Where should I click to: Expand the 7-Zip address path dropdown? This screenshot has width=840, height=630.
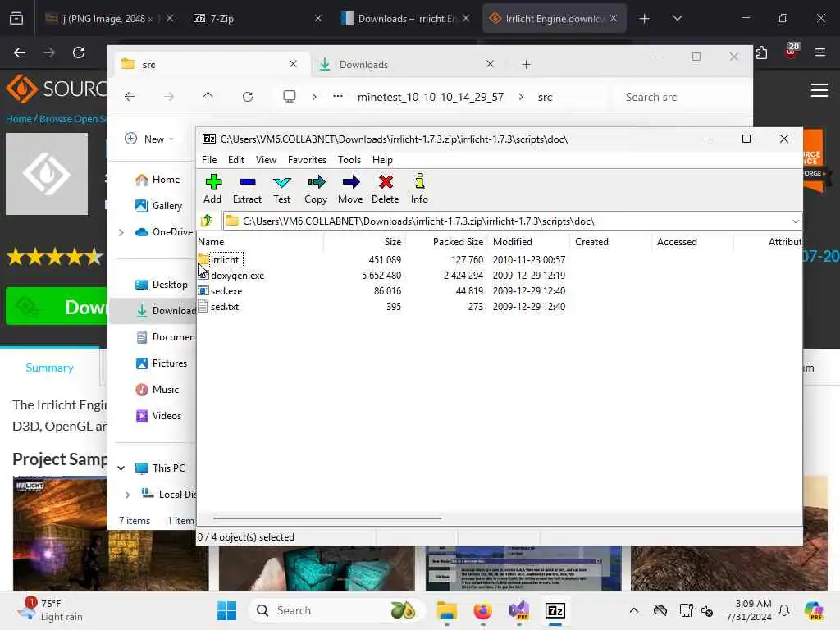[795, 221]
